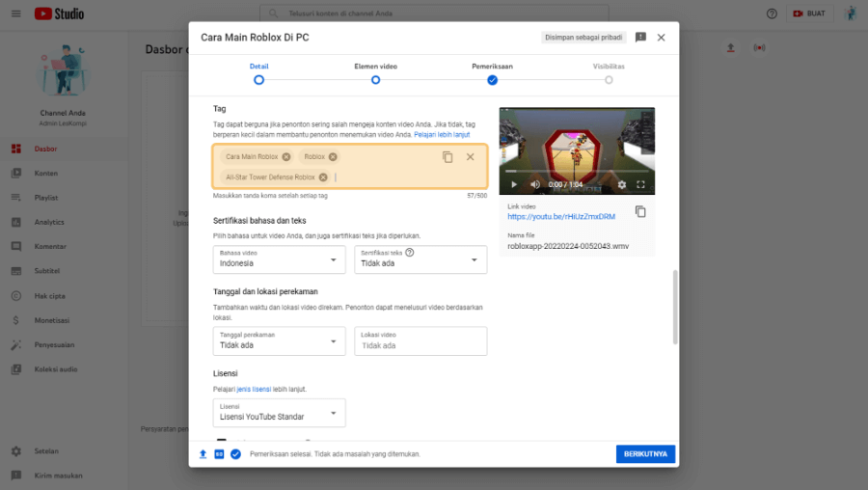Click the dialog vertical scrollbar

click(675, 307)
